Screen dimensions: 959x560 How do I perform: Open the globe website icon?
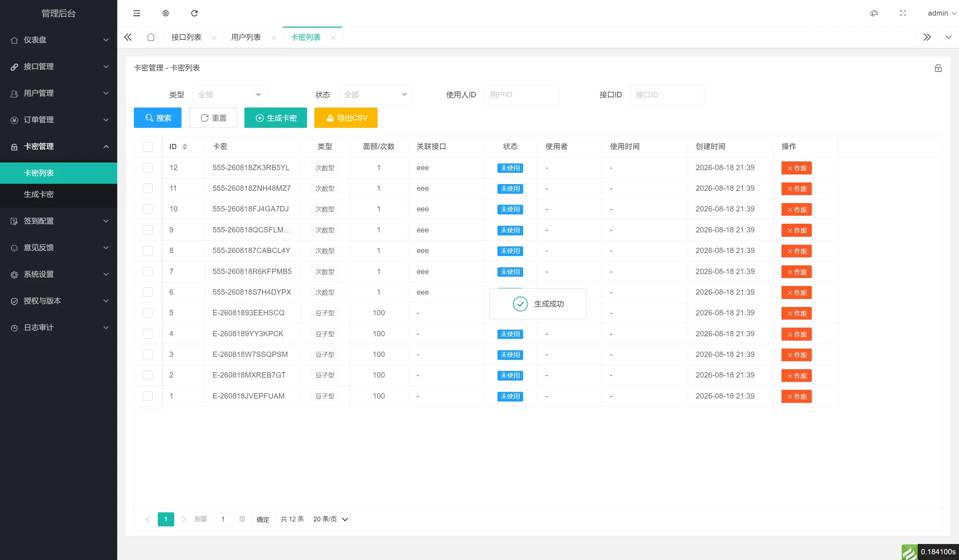coord(165,13)
